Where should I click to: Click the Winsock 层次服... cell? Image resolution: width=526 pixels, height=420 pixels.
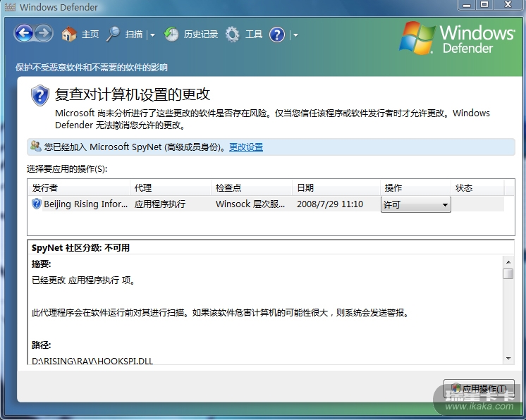[250, 204]
